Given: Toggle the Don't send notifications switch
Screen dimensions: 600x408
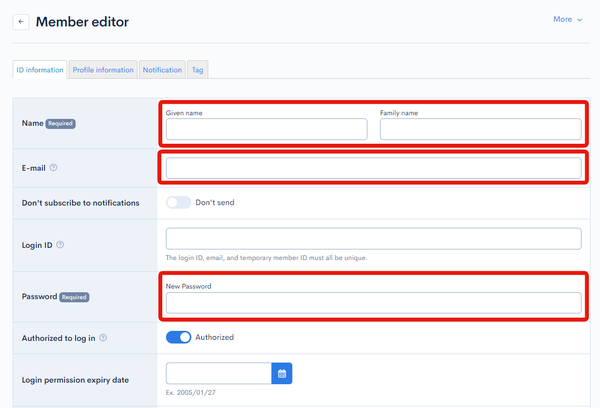Looking at the screenshot, I should (x=178, y=202).
